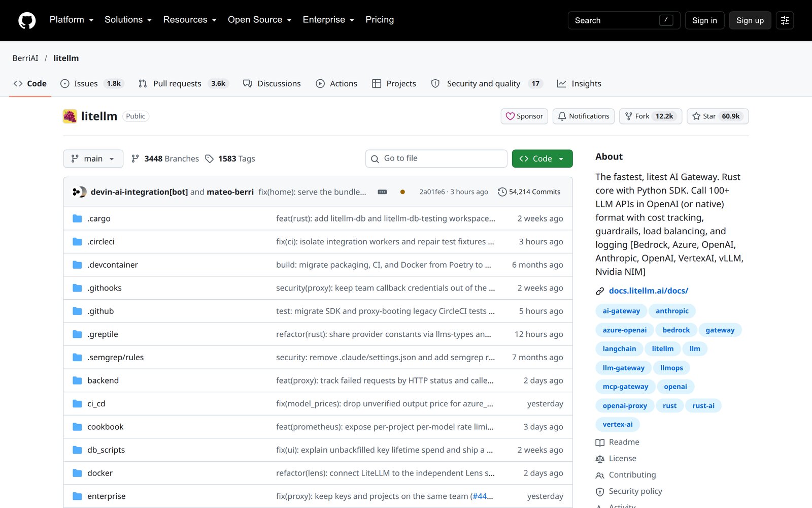Click the Sign in button
The image size is (812, 508).
[x=704, y=20]
